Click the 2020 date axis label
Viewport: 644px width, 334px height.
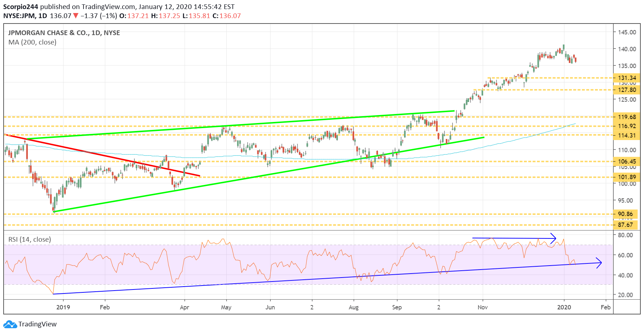[x=564, y=307]
